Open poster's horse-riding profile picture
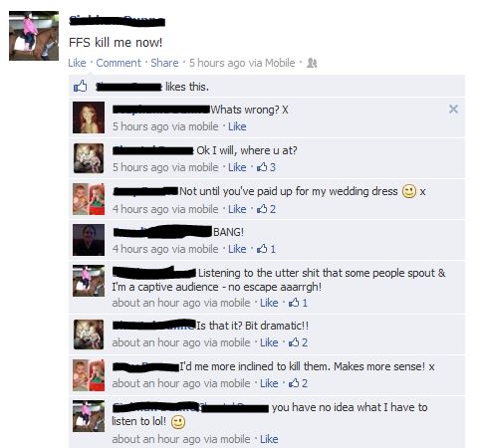 pos(34,36)
